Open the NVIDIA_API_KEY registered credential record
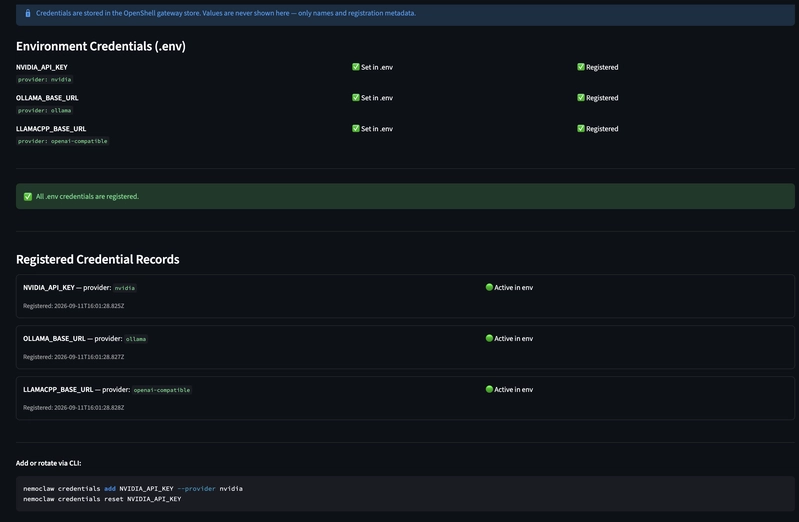Viewport: 799px width, 522px height. coord(405,296)
